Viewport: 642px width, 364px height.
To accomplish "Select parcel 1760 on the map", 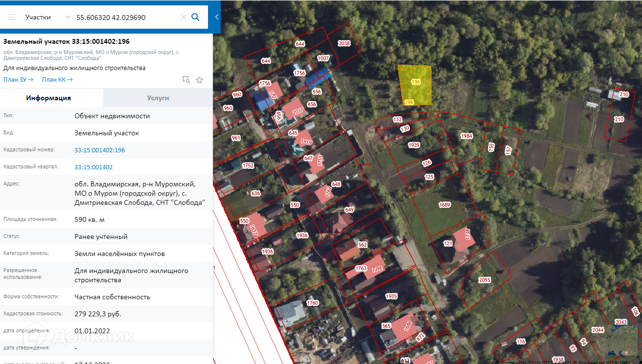I will pyautogui.click(x=312, y=303).
